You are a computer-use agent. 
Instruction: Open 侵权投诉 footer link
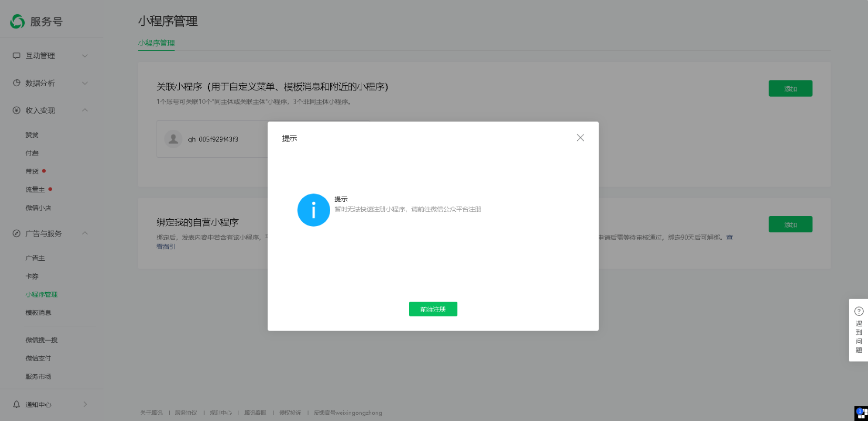(290, 413)
